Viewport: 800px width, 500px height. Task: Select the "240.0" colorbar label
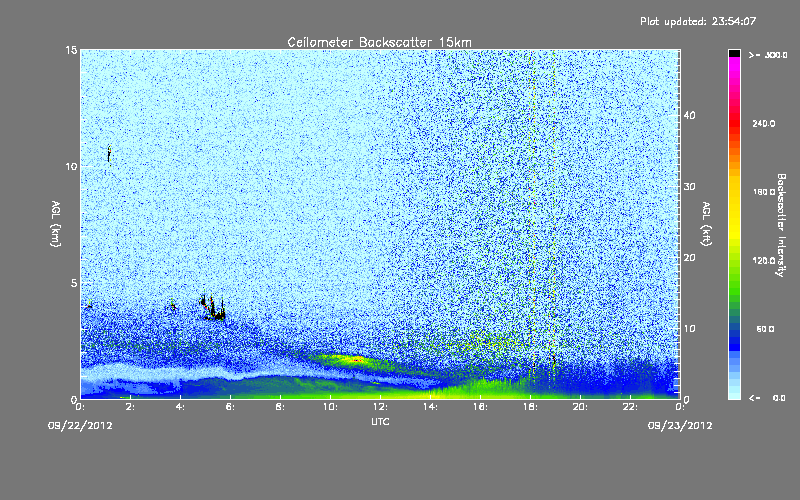pyautogui.click(x=764, y=123)
